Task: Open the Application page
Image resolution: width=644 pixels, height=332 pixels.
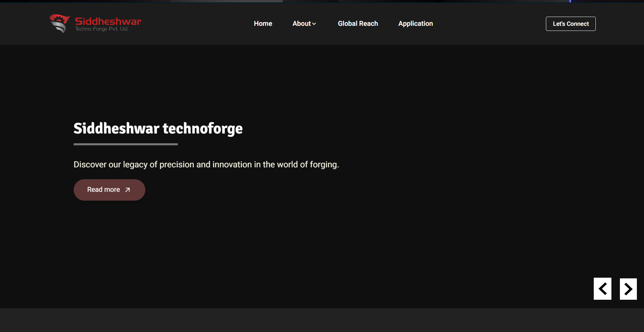Action: click(x=416, y=23)
